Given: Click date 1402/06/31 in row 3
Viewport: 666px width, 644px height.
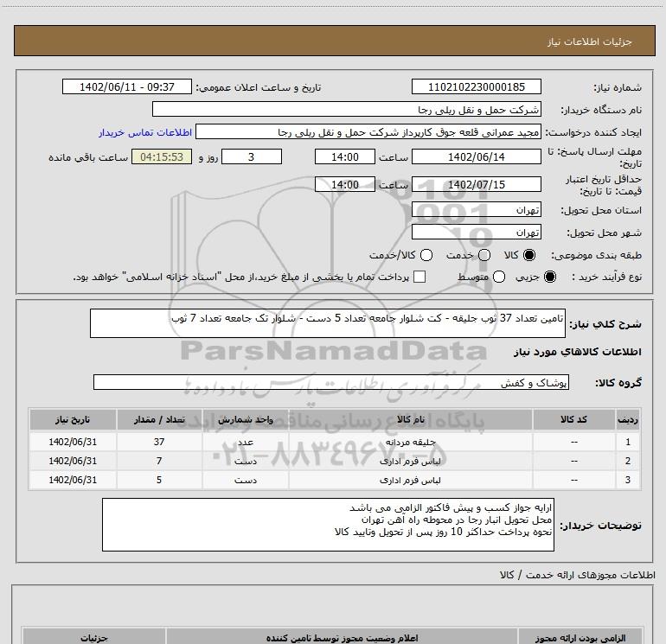Looking at the screenshot, I should [x=73, y=480].
